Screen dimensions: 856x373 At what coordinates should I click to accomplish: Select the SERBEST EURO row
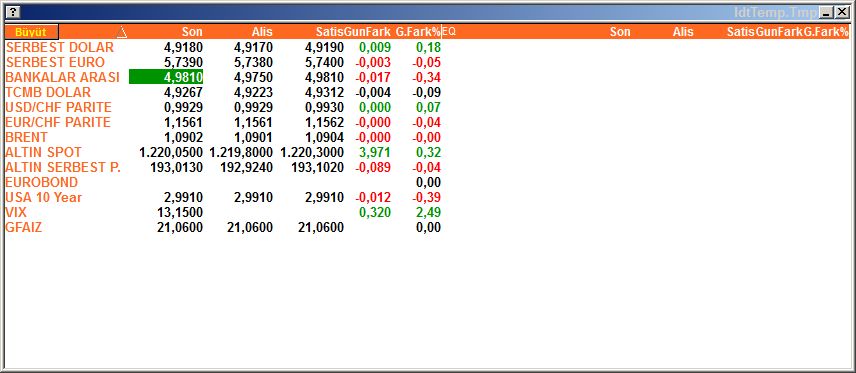(x=223, y=62)
